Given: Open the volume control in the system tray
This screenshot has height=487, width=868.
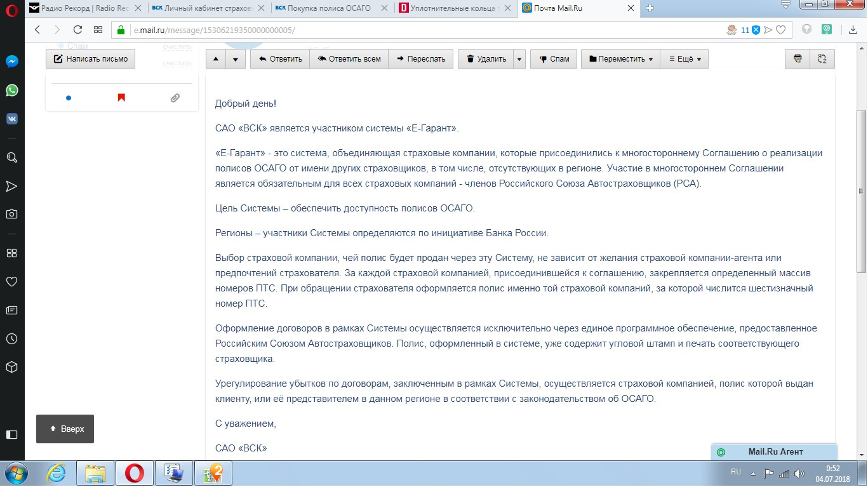Looking at the screenshot, I should [799, 473].
